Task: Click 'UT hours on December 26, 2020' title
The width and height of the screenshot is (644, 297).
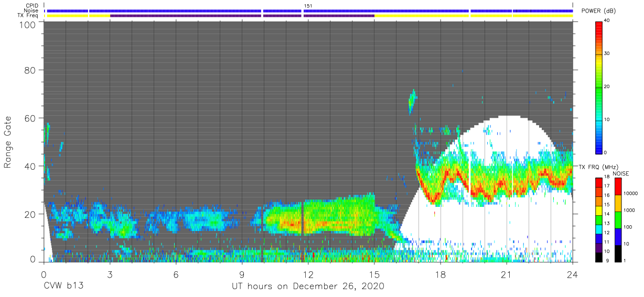Action: [308, 287]
